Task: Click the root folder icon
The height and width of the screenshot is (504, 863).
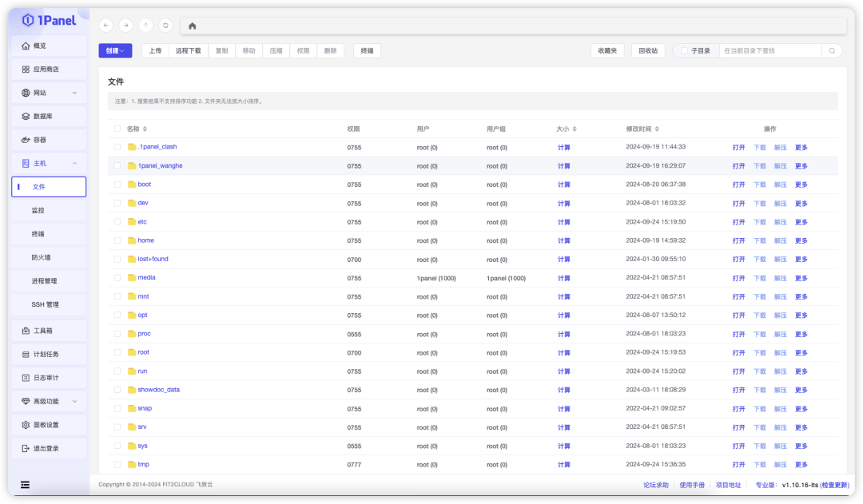Action: click(x=132, y=353)
